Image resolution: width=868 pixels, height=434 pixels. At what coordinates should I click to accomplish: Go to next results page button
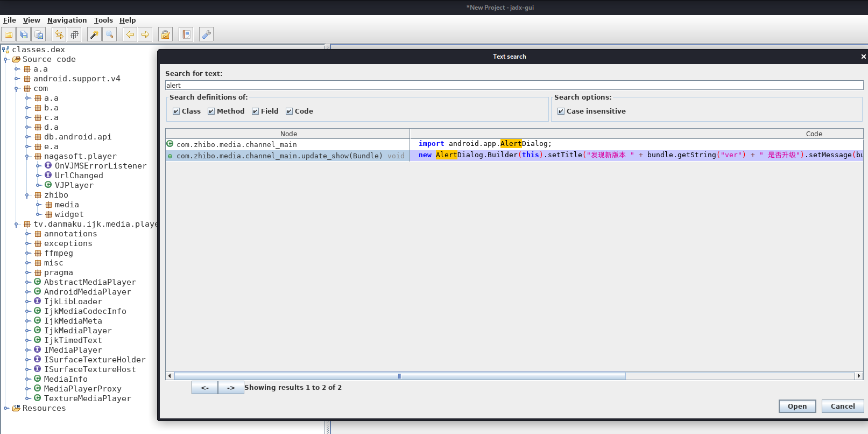pos(231,388)
